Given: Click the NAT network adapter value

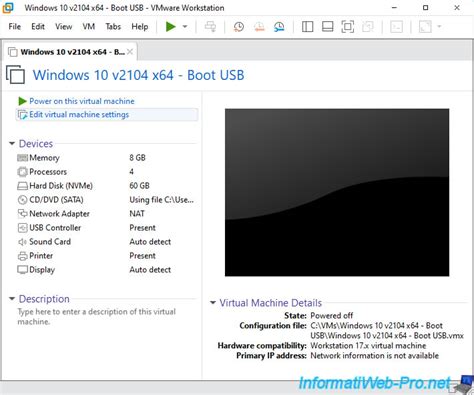Looking at the screenshot, I should 137,214.
